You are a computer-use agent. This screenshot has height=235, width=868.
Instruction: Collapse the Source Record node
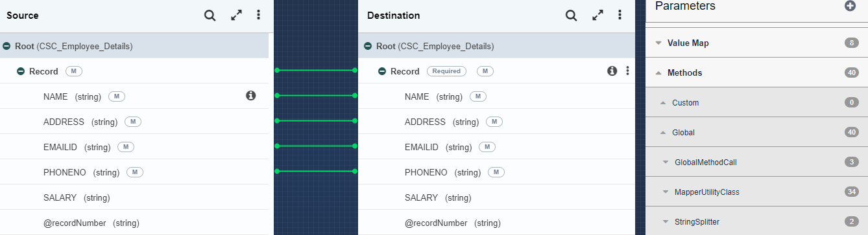coord(21,72)
